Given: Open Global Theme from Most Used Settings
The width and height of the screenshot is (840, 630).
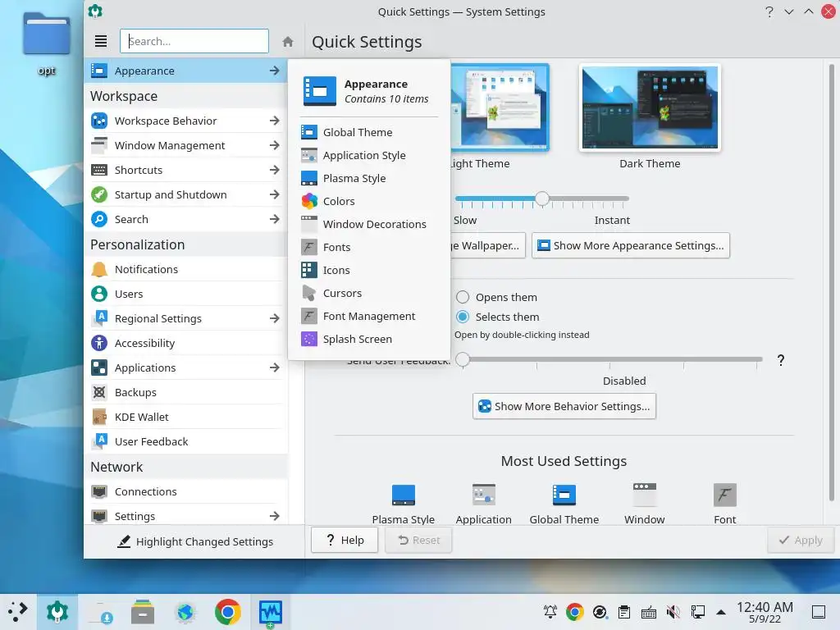Looking at the screenshot, I should tap(564, 504).
